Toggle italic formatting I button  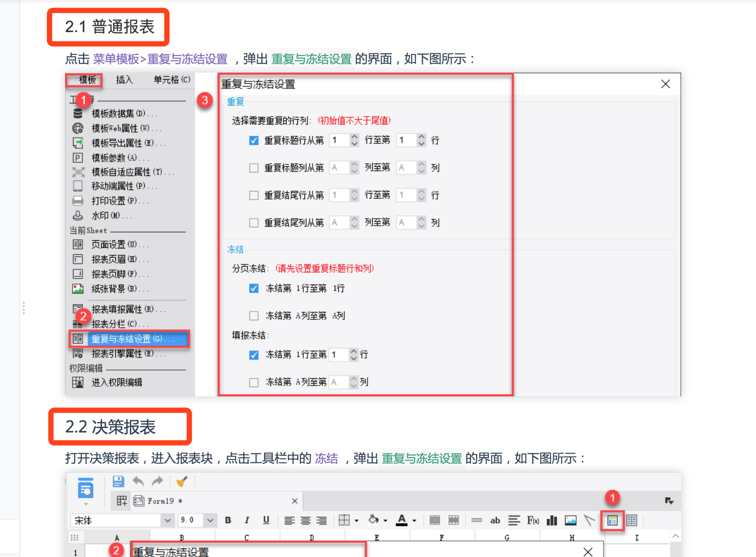point(247,520)
